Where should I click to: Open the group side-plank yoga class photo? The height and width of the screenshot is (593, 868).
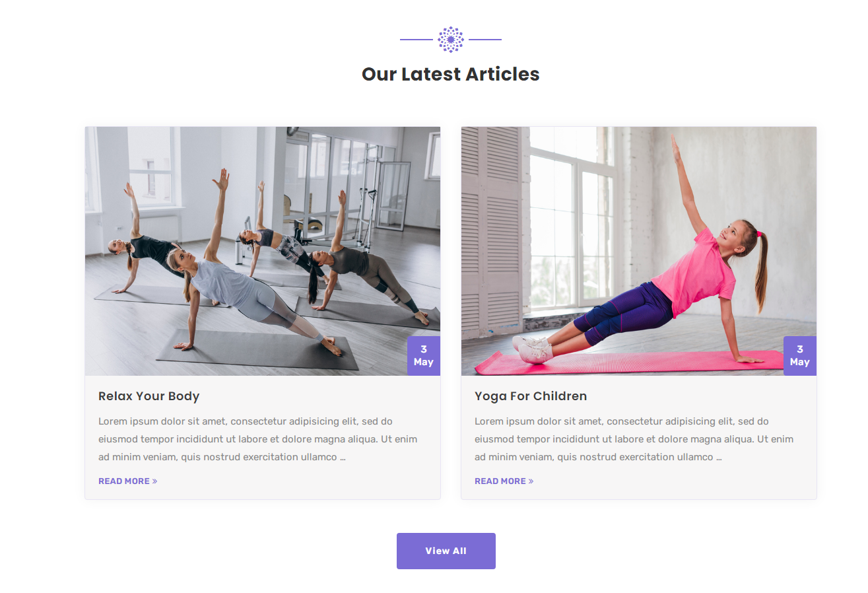coord(263,251)
